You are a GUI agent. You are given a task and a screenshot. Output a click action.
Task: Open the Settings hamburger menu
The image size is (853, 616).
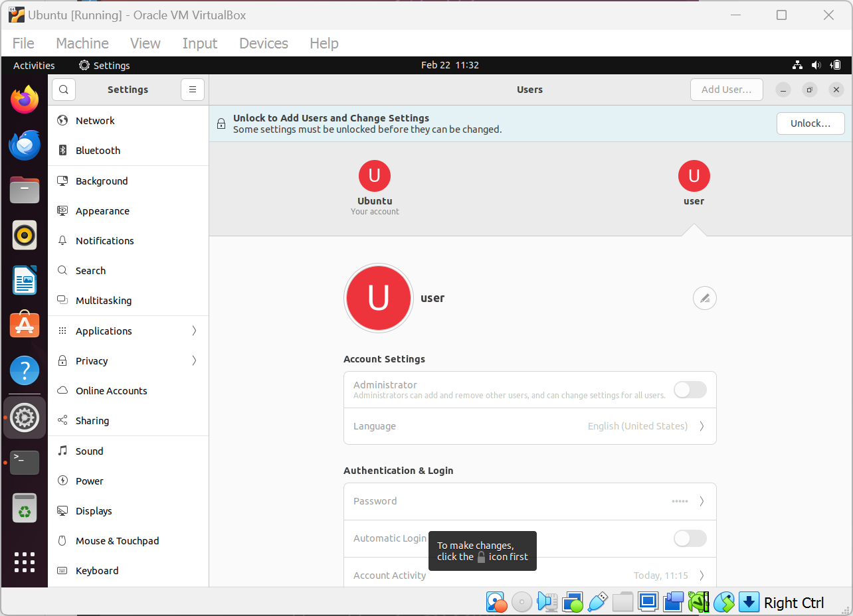[193, 90]
